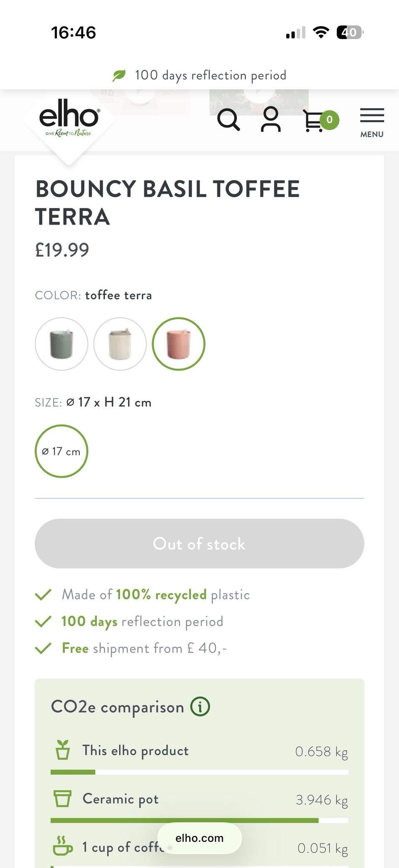Screen dimensions: 399x868
Task: Click the green leaf icon in banner
Action: coord(119,75)
